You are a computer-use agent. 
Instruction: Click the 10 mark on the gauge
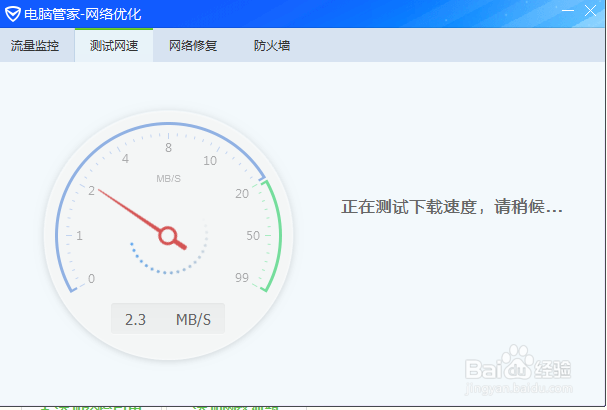click(x=210, y=161)
